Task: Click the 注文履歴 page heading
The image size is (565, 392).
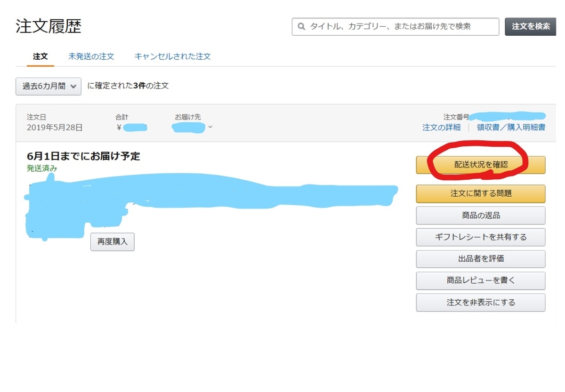Action: tap(48, 26)
